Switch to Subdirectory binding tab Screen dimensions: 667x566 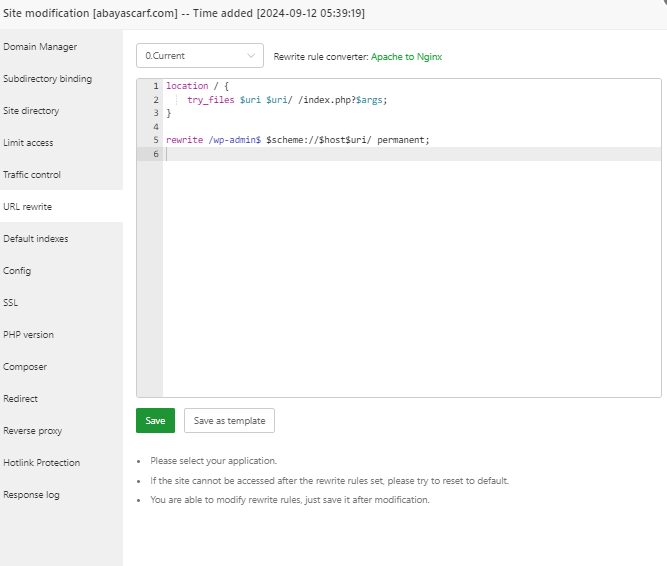point(47,79)
